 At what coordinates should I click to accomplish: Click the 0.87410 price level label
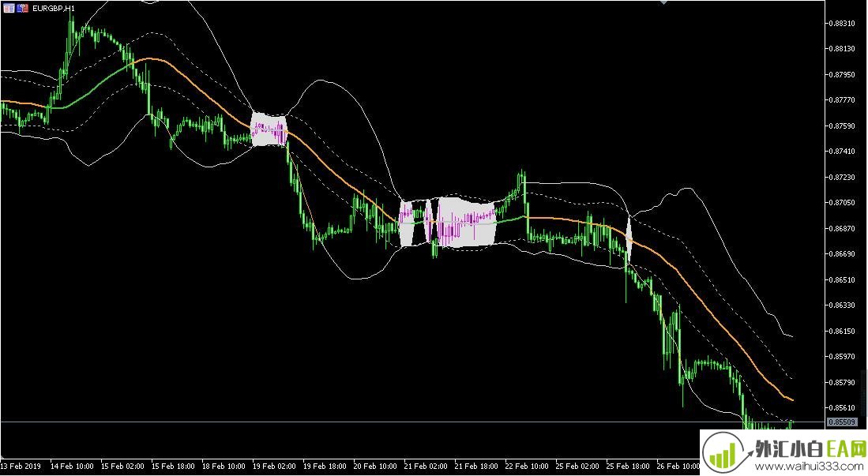point(842,151)
